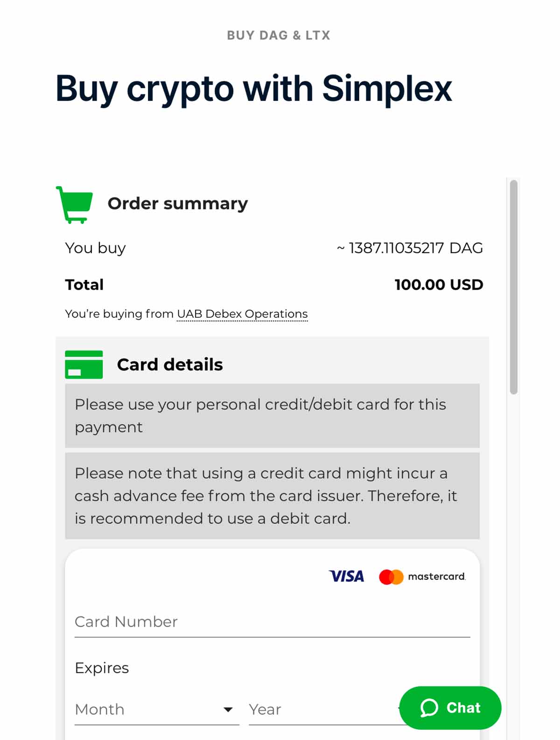Click the Card details heading

pyautogui.click(x=170, y=364)
